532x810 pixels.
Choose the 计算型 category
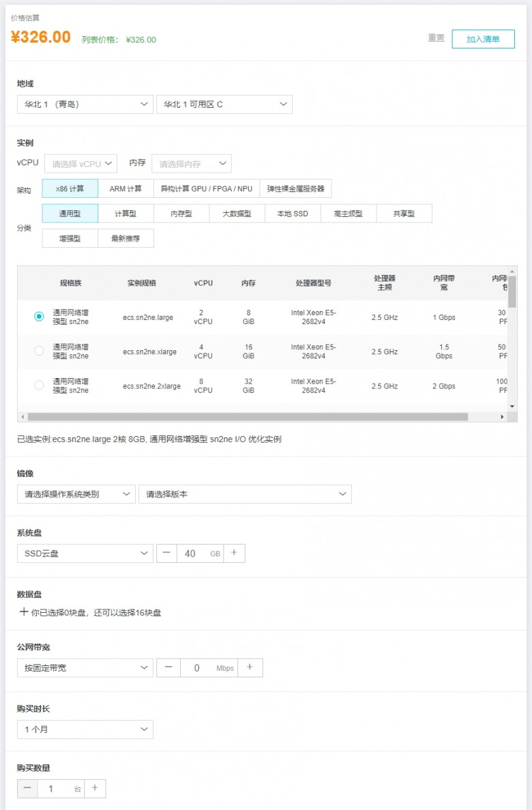[125, 214]
